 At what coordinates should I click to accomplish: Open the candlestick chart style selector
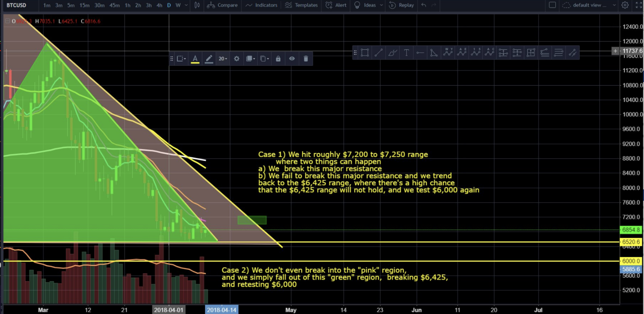(x=197, y=5)
